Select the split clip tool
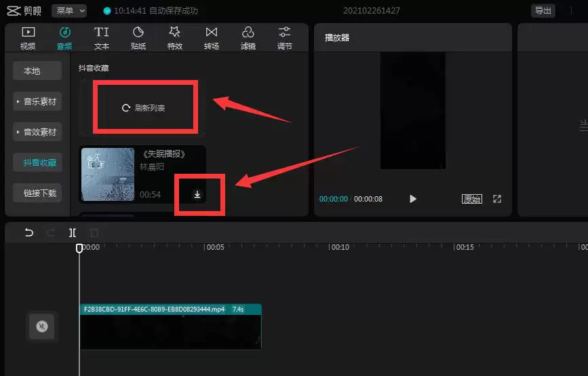The image size is (588, 376). point(72,233)
